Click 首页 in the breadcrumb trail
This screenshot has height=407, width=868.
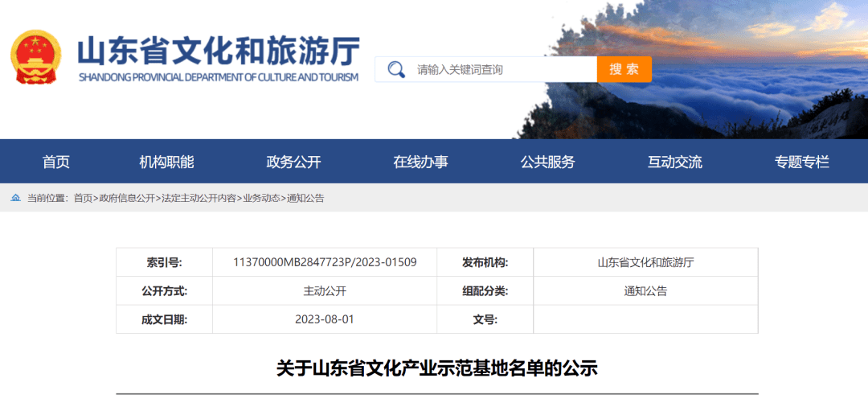coord(83,198)
